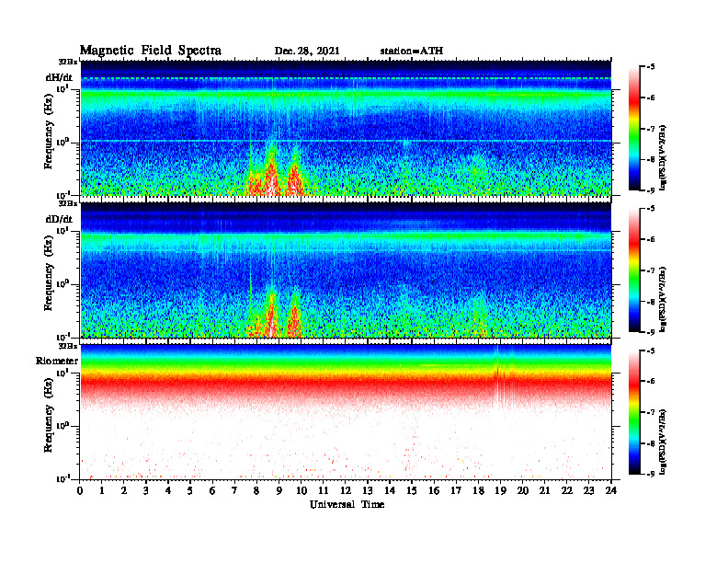Select the dD/dt panel label
This screenshot has height=563, width=728.
point(59,219)
